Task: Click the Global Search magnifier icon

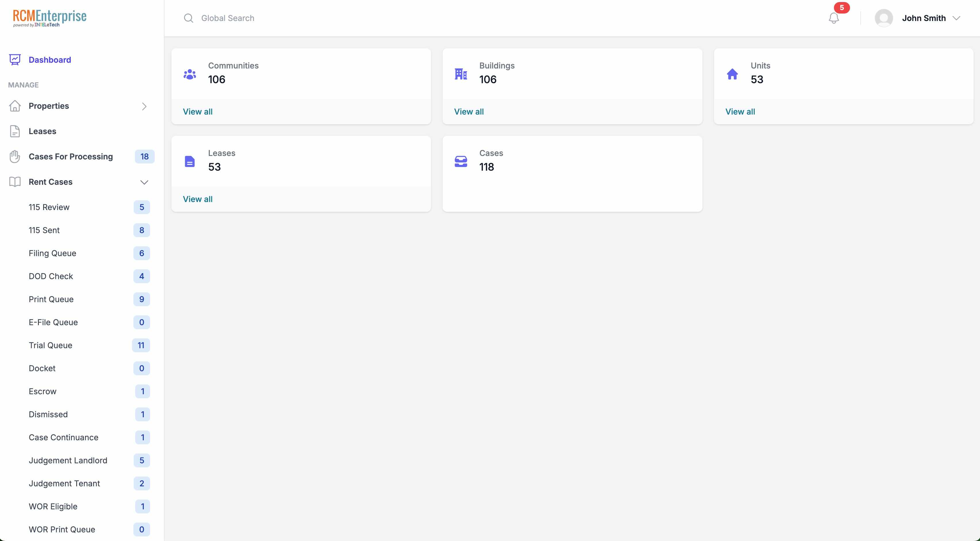Action: 188,18
